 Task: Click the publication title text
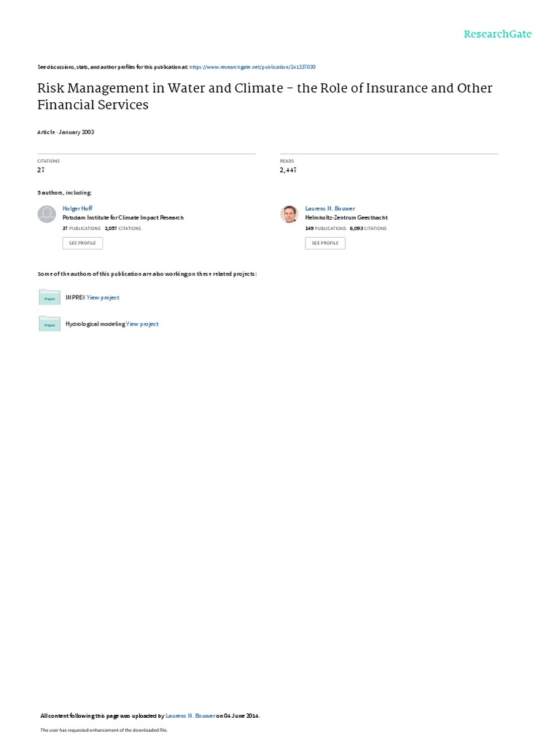click(265, 96)
